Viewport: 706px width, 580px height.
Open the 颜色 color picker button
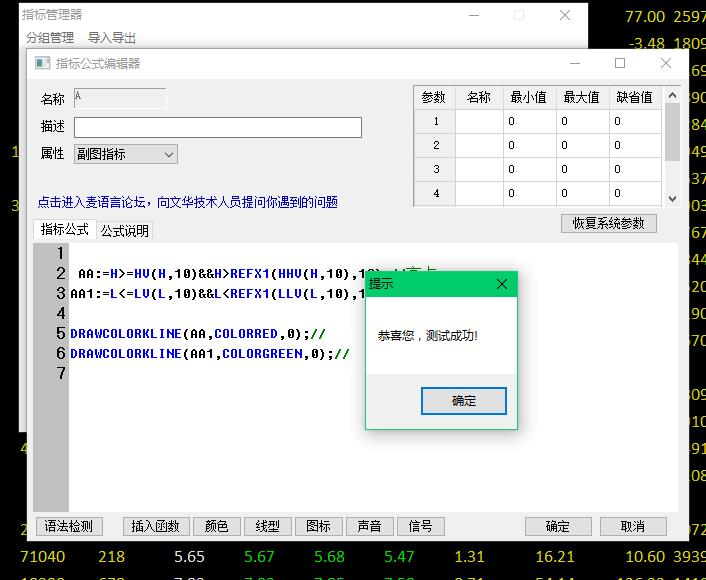point(216,526)
